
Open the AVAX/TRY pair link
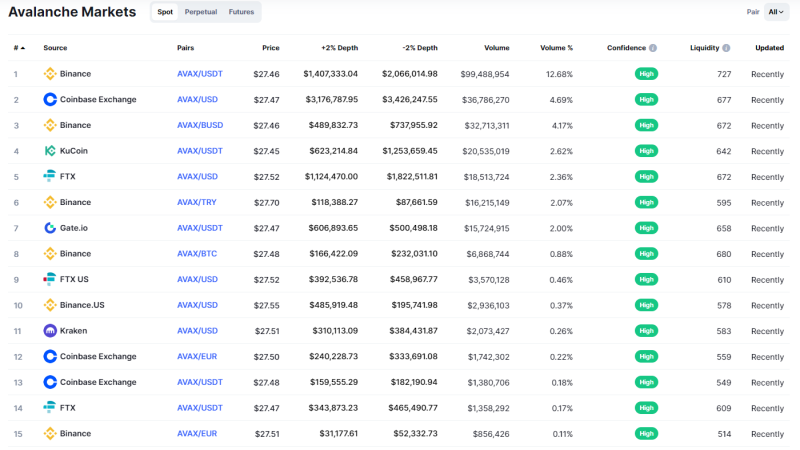pyautogui.click(x=196, y=203)
